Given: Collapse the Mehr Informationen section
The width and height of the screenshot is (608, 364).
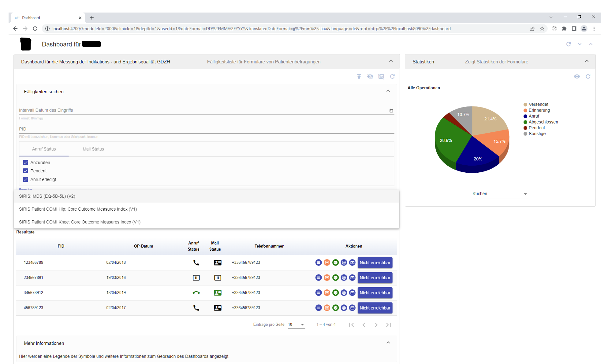Looking at the screenshot, I should [x=388, y=343].
